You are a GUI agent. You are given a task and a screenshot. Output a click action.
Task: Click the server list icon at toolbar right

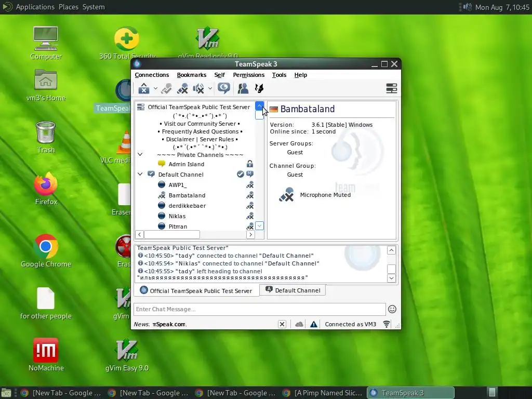coord(392,88)
